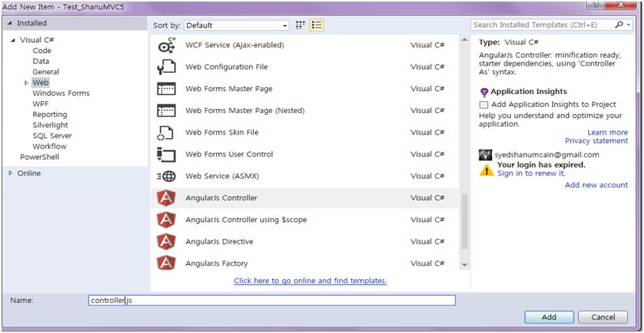Switch to grid icon view
This screenshot has height=333, width=644.
pos(301,25)
